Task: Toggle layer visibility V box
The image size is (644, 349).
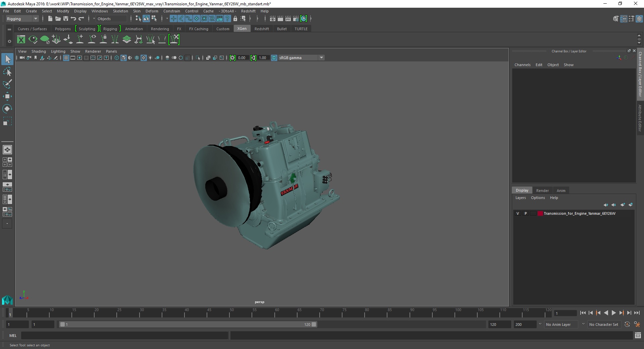Action: pyautogui.click(x=518, y=213)
